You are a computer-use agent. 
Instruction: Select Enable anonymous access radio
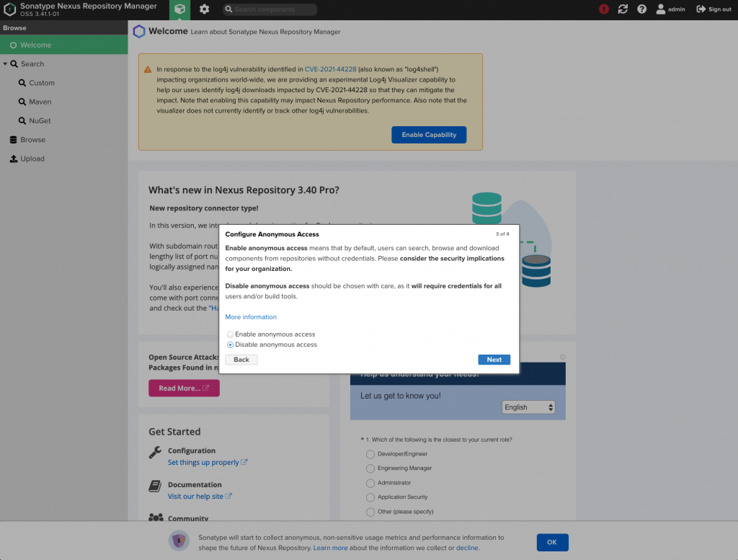(x=230, y=334)
